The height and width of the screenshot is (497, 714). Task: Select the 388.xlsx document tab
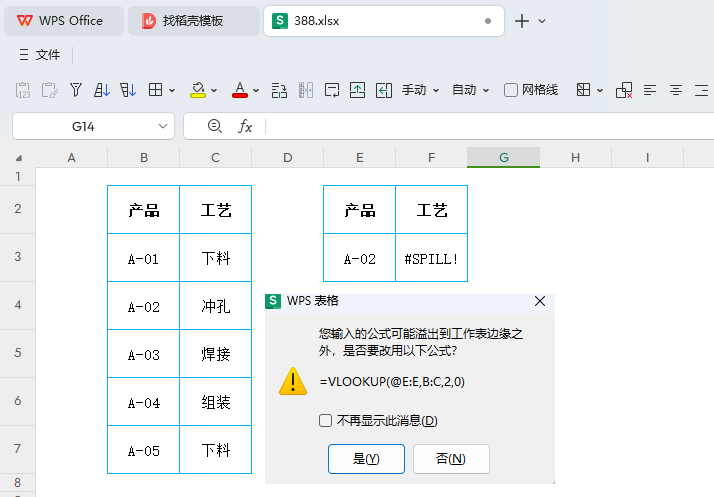click(384, 21)
